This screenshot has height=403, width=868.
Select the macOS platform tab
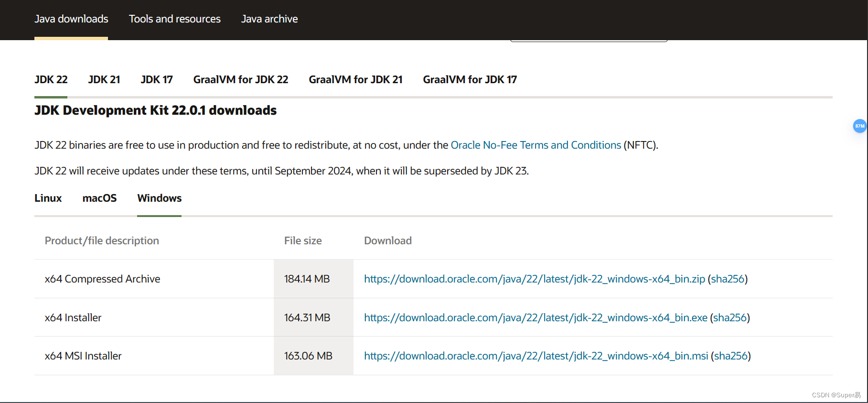(x=99, y=198)
